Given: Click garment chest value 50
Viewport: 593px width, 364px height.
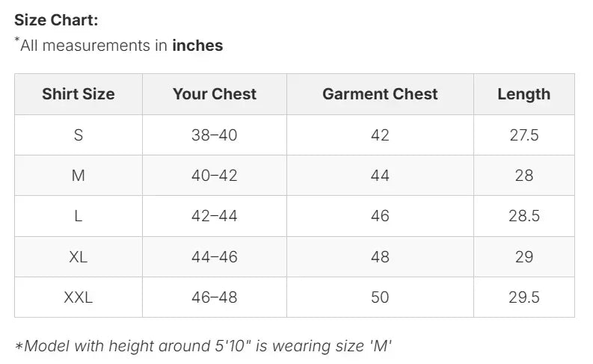Looking at the screenshot, I should pos(380,297).
